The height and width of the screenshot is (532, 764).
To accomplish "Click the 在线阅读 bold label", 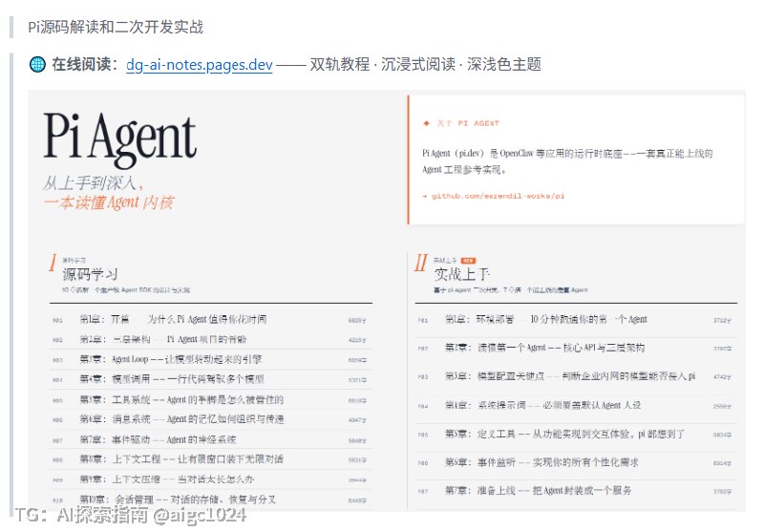I will point(84,64).
